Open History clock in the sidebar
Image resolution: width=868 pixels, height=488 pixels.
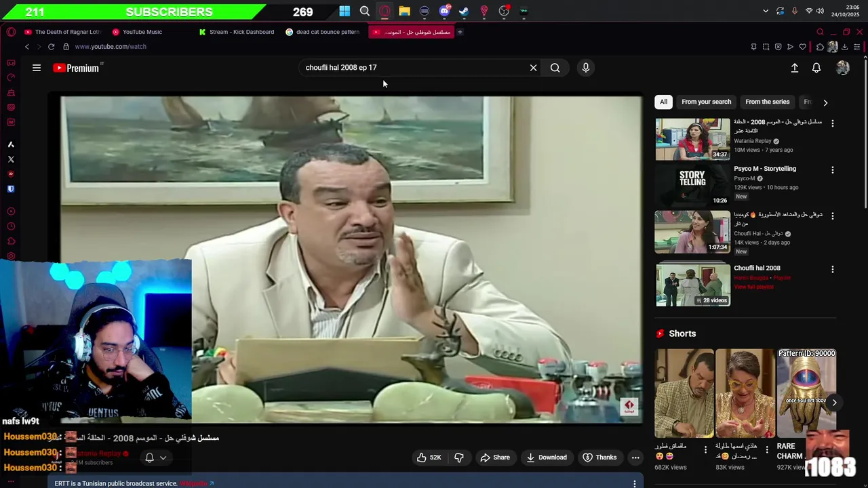(x=11, y=226)
